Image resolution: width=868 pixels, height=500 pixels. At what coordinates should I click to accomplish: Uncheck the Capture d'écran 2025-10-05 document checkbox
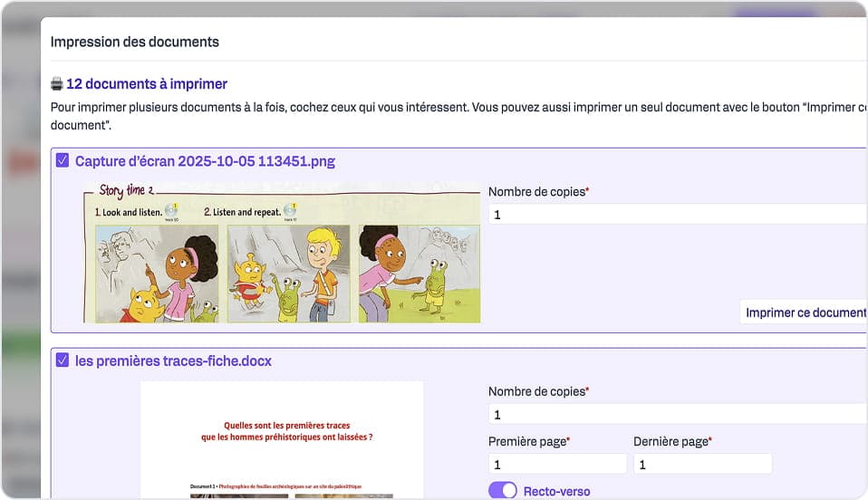(x=63, y=160)
